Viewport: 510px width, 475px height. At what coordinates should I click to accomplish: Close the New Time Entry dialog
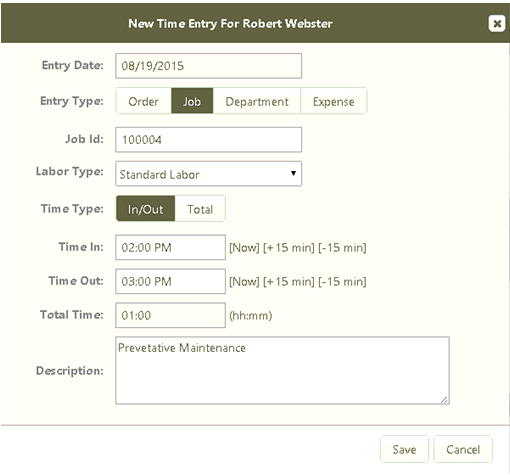pyautogui.click(x=497, y=24)
